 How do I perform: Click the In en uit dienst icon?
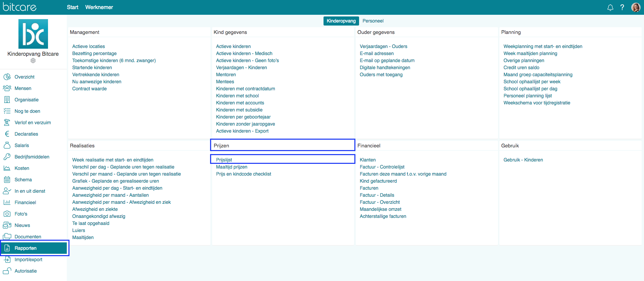point(7,191)
